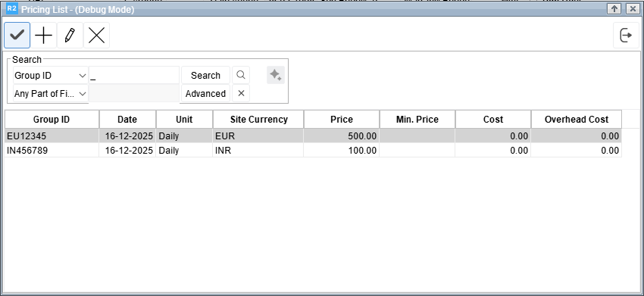Open the Group ID search field dropdown
Screen dimensions: 644x296
(51, 76)
